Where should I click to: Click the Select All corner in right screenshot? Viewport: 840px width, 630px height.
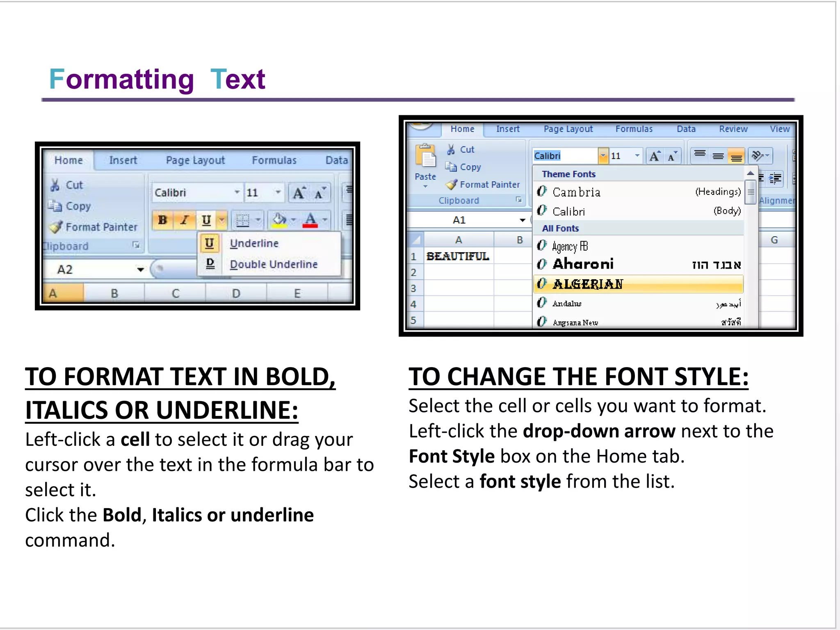click(x=416, y=240)
